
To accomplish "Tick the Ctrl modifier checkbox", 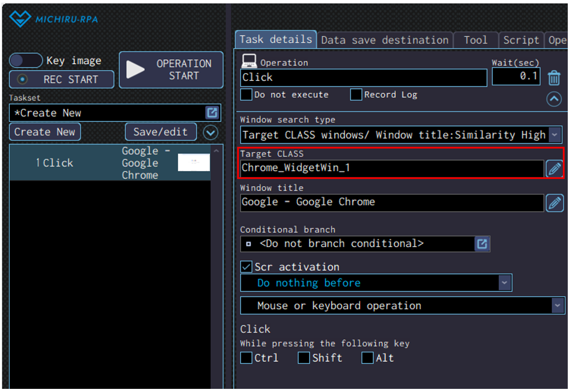I will coord(246,358).
